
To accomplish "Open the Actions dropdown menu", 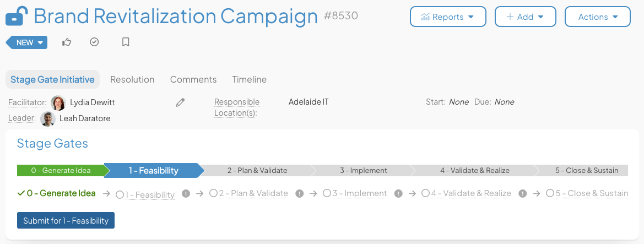I will point(597,17).
